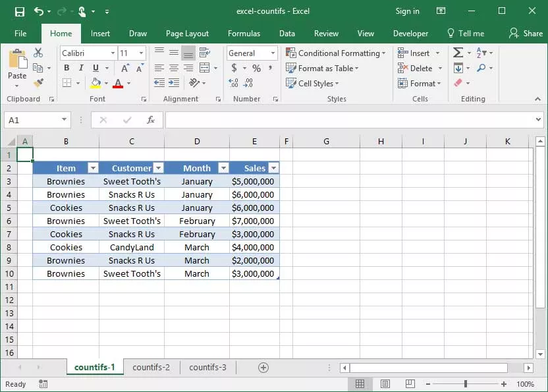The height and width of the screenshot is (392, 548).
Task: Switch to the Insert ribbon tab
Action: click(100, 34)
